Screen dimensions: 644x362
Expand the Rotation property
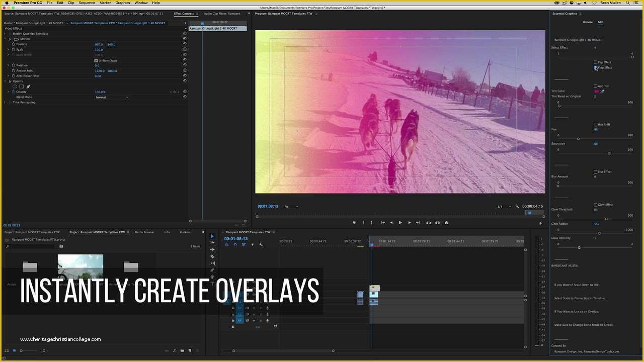8,65
